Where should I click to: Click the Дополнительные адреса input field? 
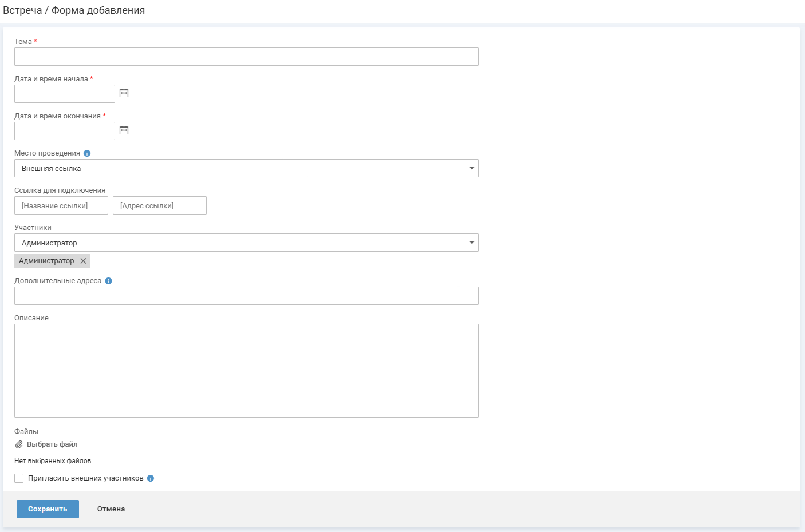(x=246, y=296)
